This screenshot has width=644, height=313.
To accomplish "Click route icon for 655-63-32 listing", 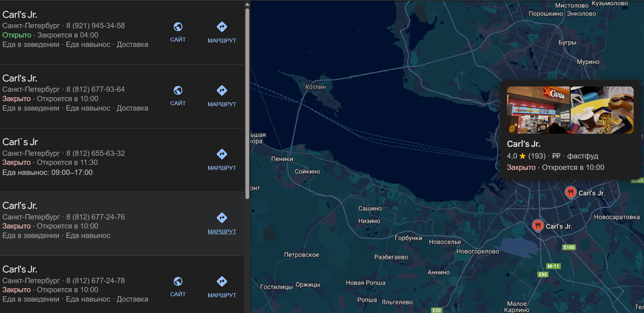I will coord(222,154).
